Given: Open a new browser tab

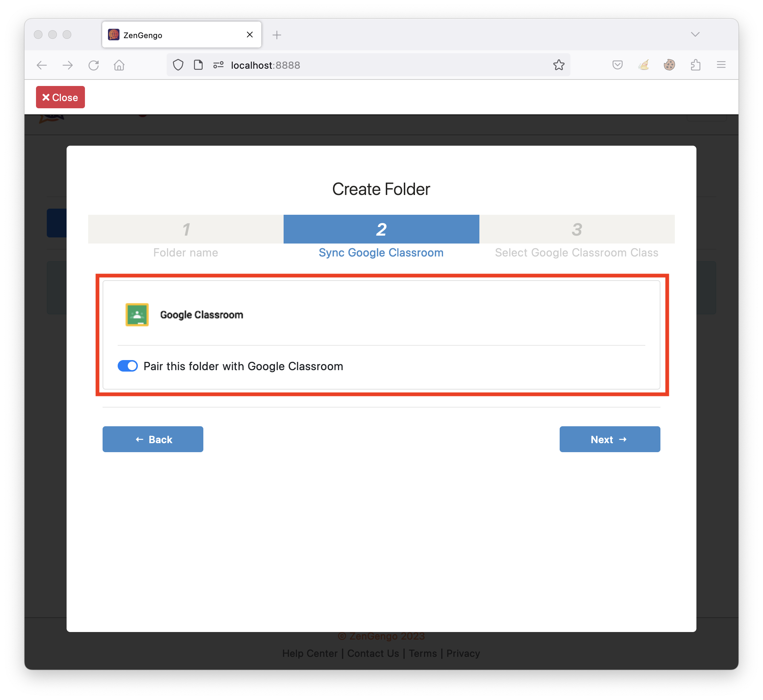Looking at the screenshot, I should pos(277,35).
